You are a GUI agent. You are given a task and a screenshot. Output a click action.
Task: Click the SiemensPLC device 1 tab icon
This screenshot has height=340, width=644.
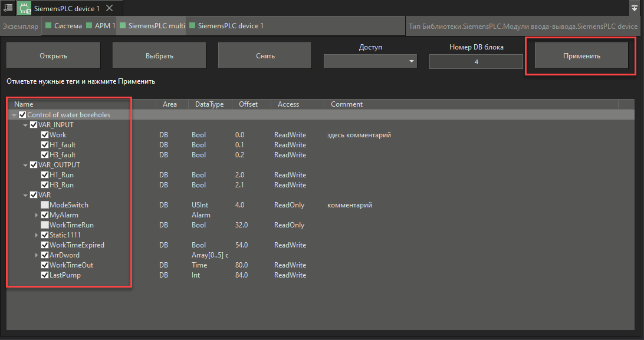click(x=24, y=8)
